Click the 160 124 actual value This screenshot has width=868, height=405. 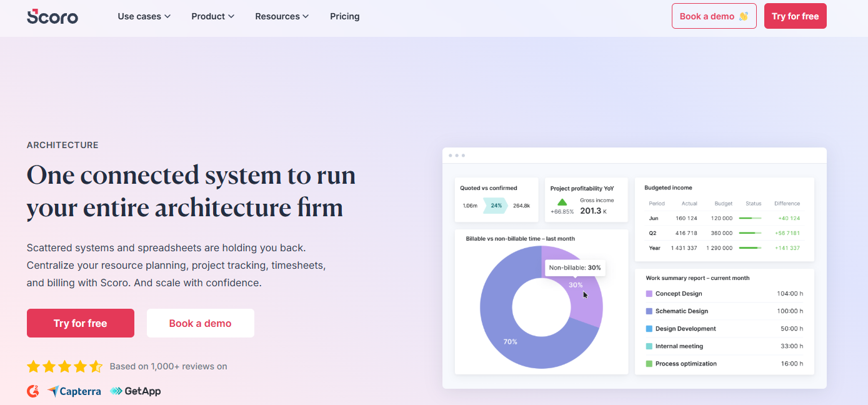(x=686, y=218)
